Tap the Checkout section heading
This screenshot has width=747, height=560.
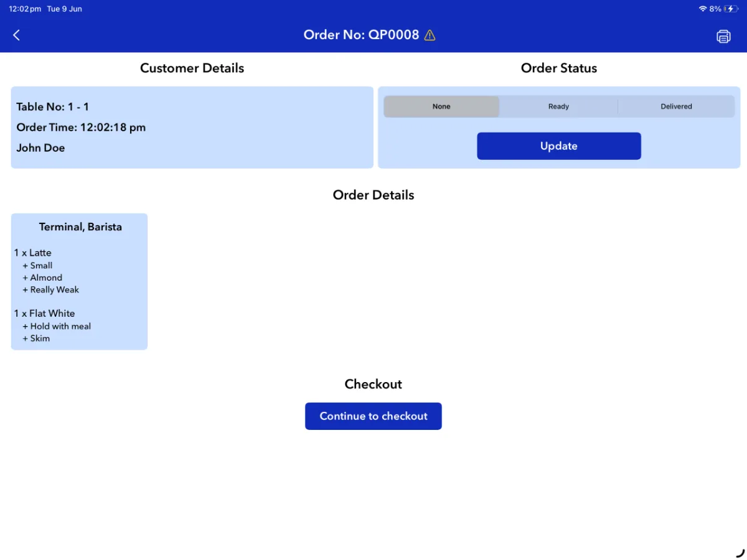point(374,385)
